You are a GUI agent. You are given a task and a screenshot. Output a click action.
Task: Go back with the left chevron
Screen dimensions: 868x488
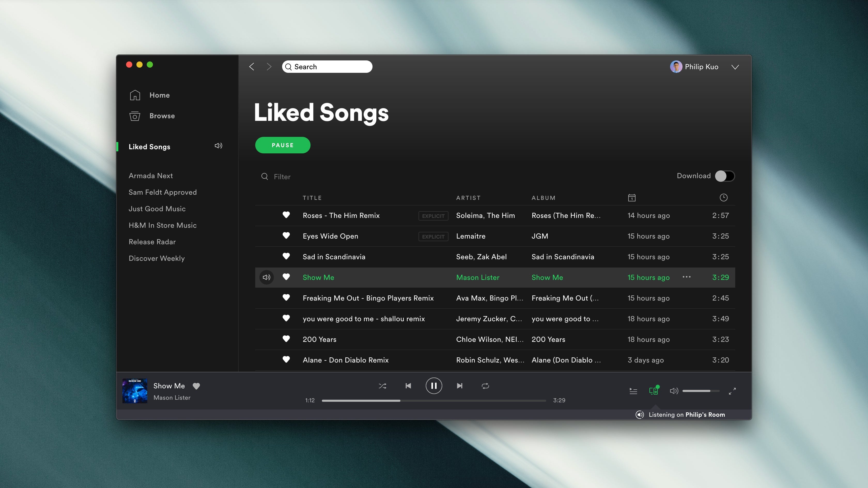tap(252, 67)
